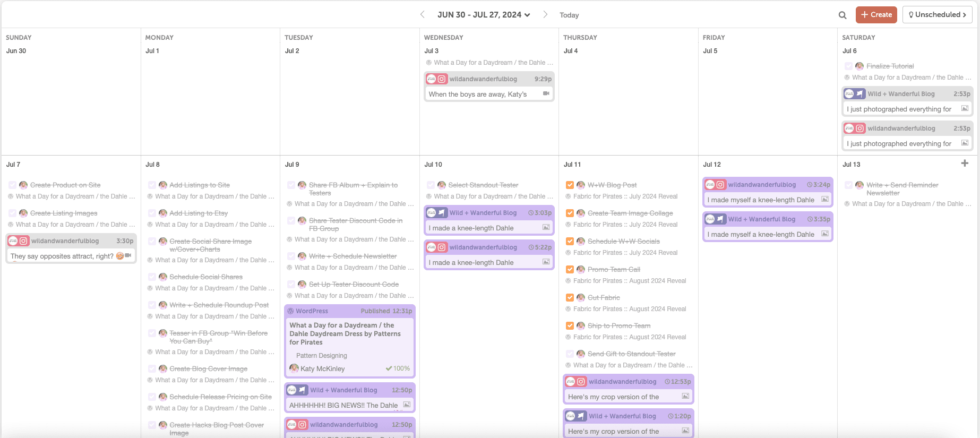The image size is (980, 438).
Task: Click video camera icon on Jul 3 post
Action: point(546,94)
